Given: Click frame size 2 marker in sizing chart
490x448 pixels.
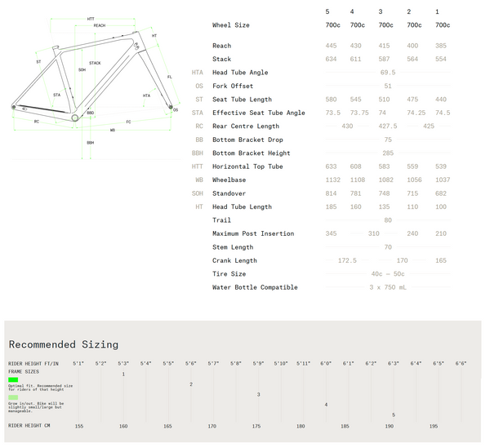Looking at the screenshot, I should click(x=191, y=384).
